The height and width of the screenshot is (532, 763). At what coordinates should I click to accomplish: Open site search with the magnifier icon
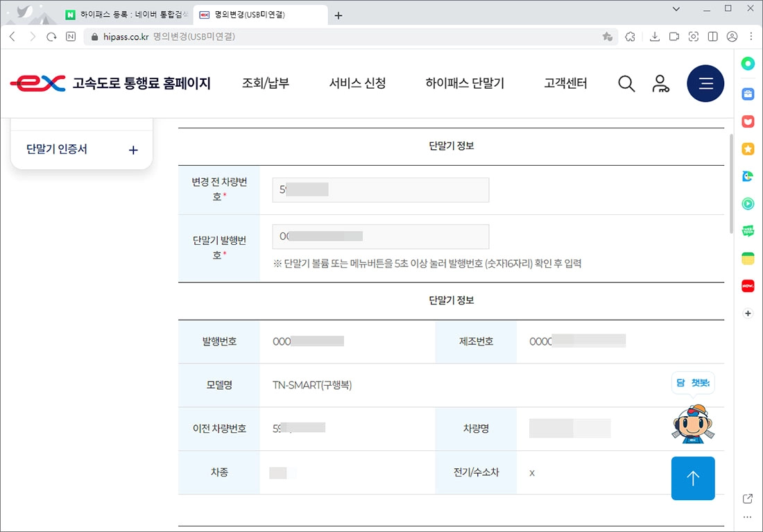pyautogui.click(x=626, y=83)
